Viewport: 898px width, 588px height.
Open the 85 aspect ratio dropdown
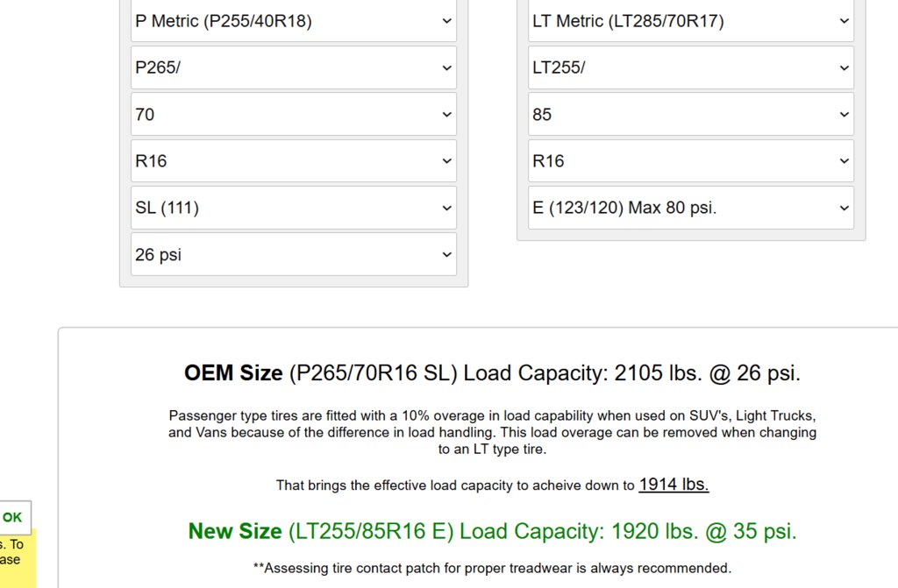(691, 115)
